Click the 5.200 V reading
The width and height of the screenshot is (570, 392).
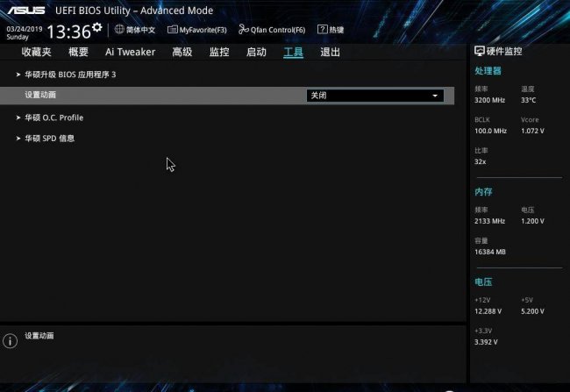click(532, 311)
